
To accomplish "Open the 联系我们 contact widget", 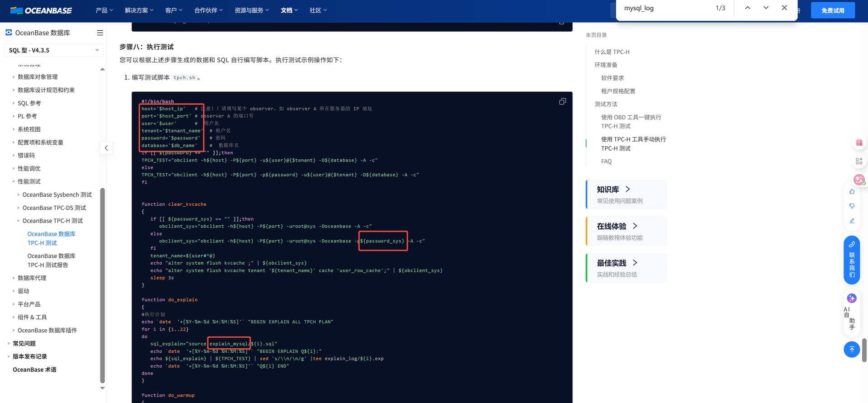I will click(x=852, y=260).
